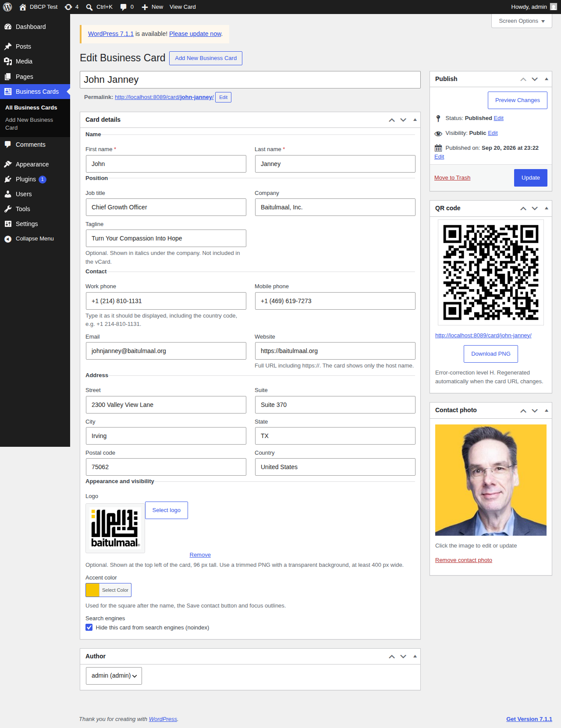Screen dimensions: 561x728
Task: Collapse the Contact photo panel
Action: [547, 410]
